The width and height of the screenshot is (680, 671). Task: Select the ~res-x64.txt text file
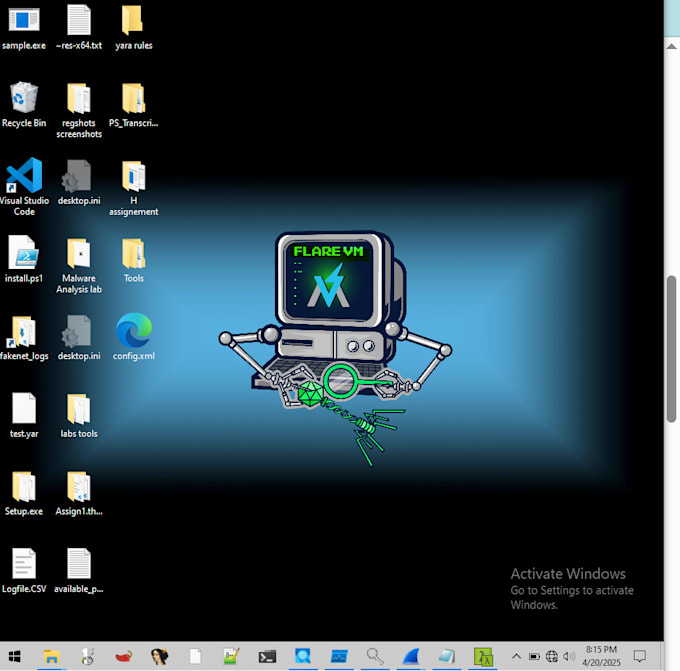pyautogui.click(x=79, y=27)
